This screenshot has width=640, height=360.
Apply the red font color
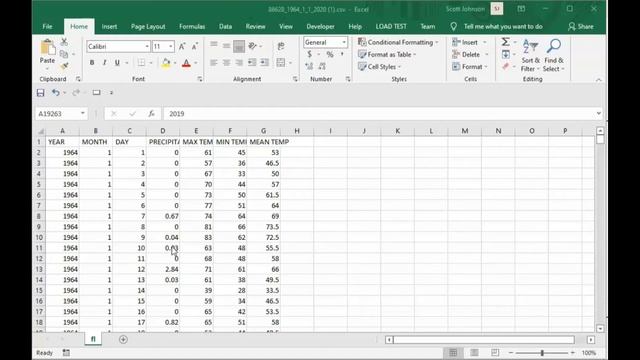pyautogui.click(x=186, y=63)
